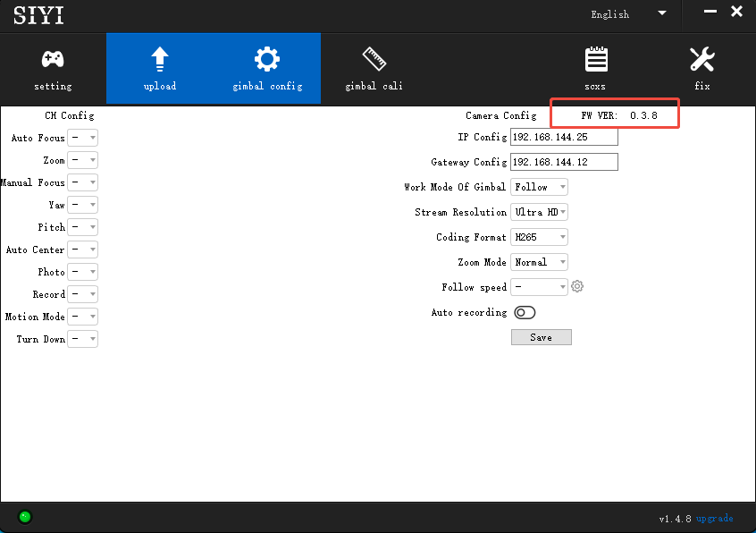Select the gimbal config gear icon
The height and width of the screenshot is (533, 756).
click(x=266, y=60)
